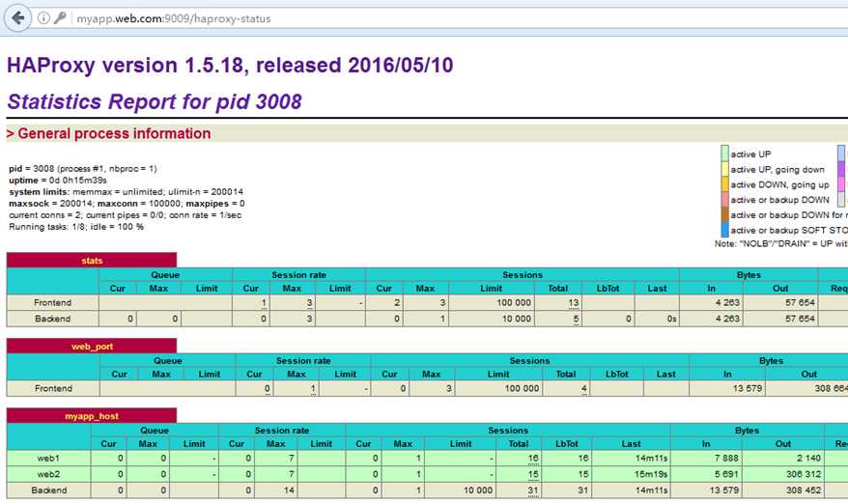The height and width of the screenshot is (504, 848).
Task: Click bytes in '13 579' in web_port Frontend
Action: [748, 388]
